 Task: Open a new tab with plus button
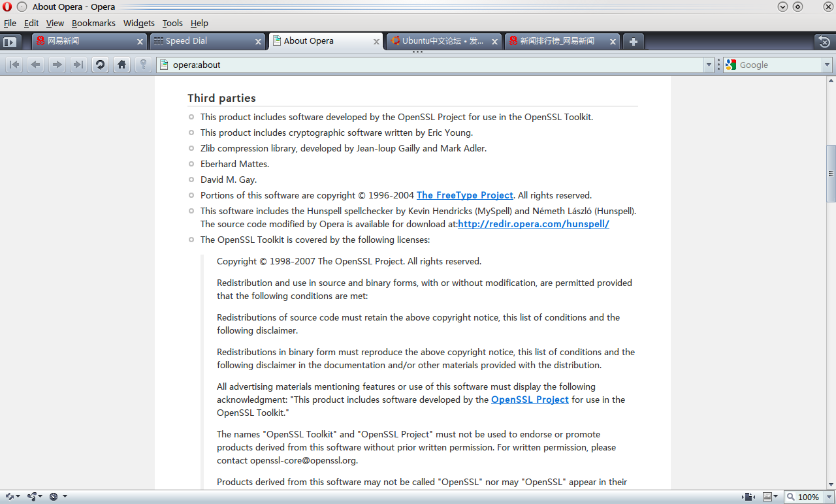coord(633,41)
